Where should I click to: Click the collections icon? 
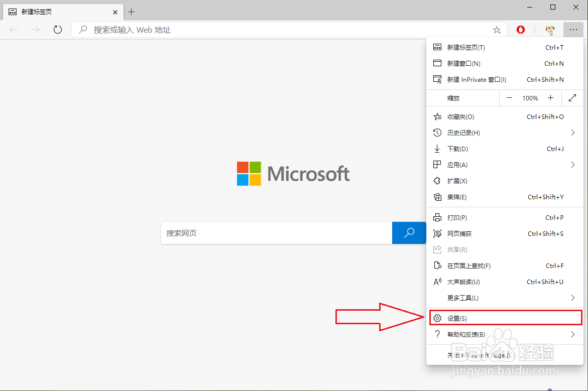coord(437,197)
